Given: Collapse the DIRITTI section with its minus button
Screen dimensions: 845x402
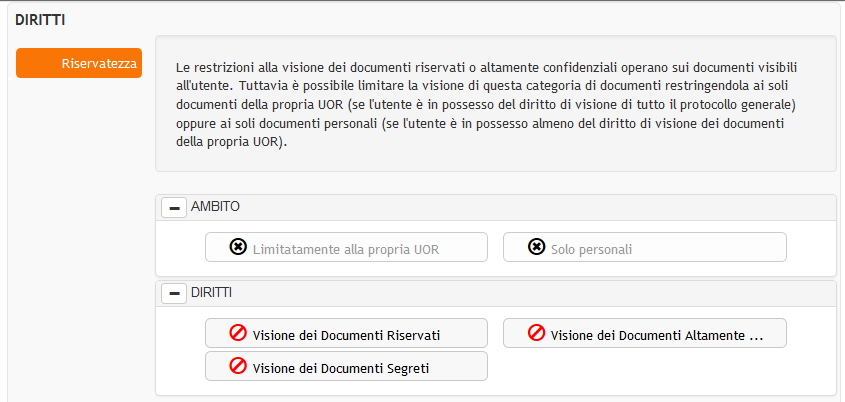Looking at the screenshot, I should (x=174, y=293).
